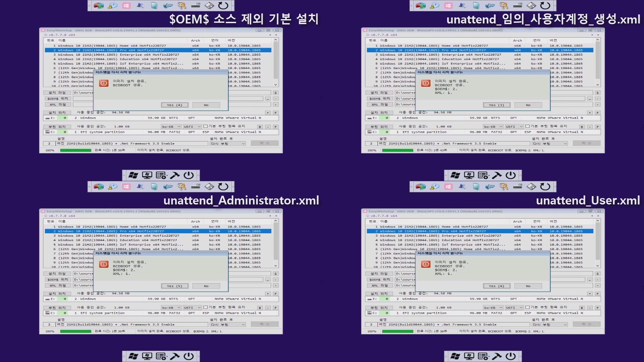Click the 설치 위치 button in the unattend_Administrator window

57,294
